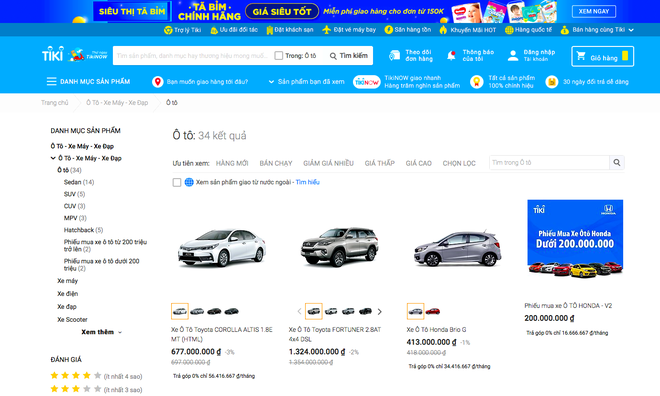
Task: Click the Tiki logo
Action: point(53,54)
